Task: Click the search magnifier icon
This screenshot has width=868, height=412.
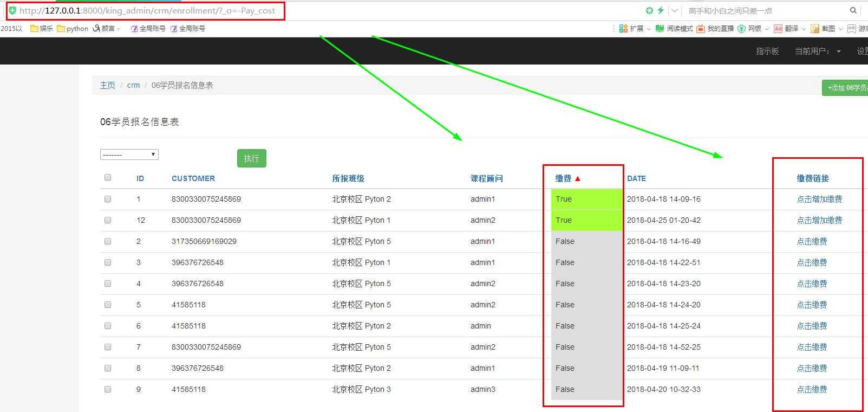Action: 853,10
